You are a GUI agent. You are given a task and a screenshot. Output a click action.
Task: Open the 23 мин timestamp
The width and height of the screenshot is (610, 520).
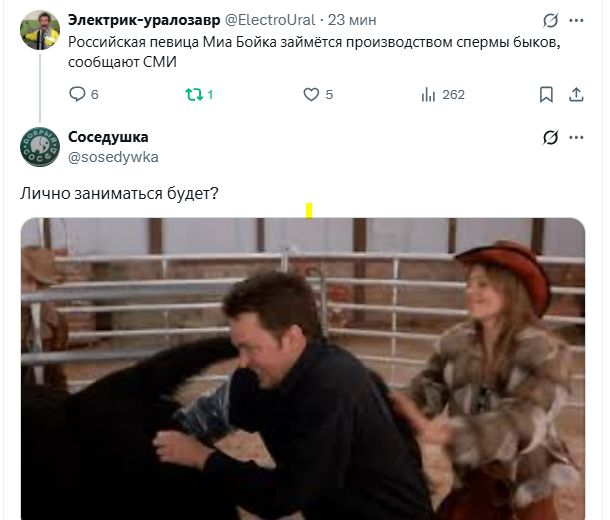click(x=352, y=20)
